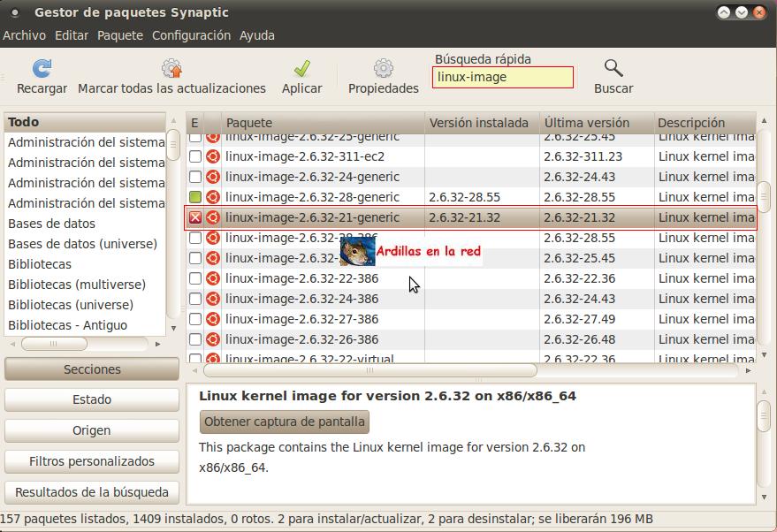Viewport: 777px width, 532px height.
Task: Click package list scroll-right arrow
Action: point(748,370)
